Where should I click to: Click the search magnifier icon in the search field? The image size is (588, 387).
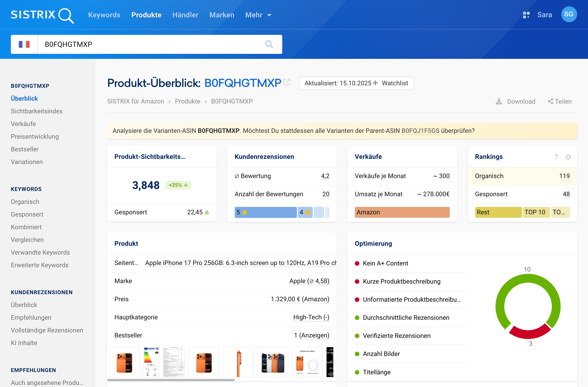tap(269, 44)
